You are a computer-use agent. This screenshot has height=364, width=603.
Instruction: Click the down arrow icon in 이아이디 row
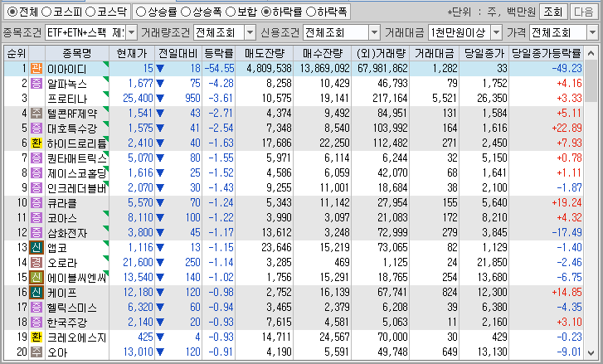[160, 69]
